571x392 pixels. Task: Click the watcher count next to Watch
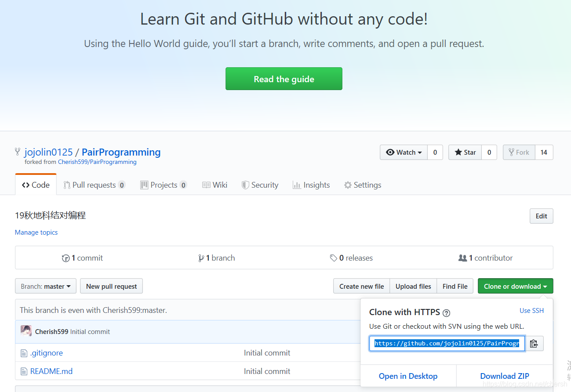point(435,152)
